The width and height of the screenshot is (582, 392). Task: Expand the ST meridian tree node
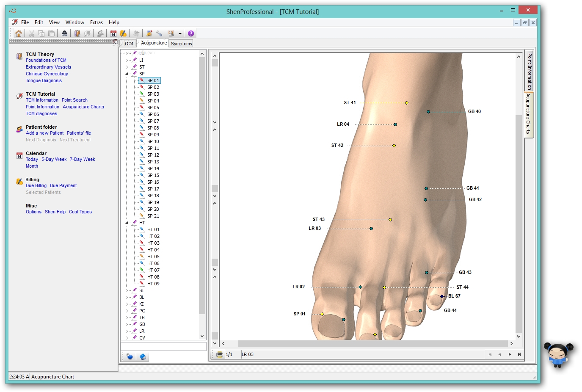127,67
